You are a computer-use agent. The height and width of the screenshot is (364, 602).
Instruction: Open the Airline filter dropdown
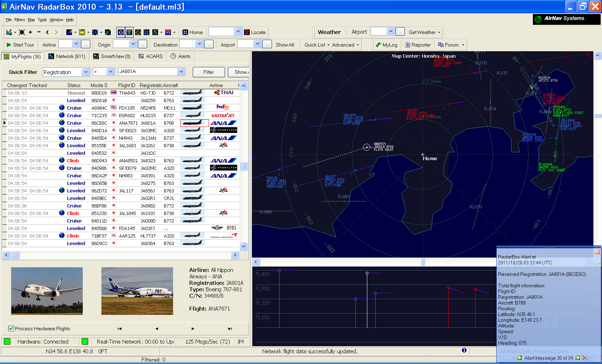[x=76, y=44]
